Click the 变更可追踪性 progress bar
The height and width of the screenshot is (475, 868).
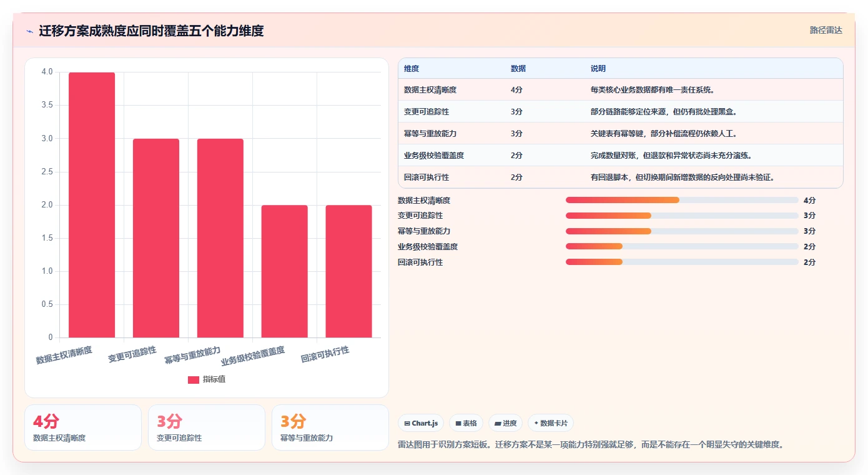coord(682,216)
